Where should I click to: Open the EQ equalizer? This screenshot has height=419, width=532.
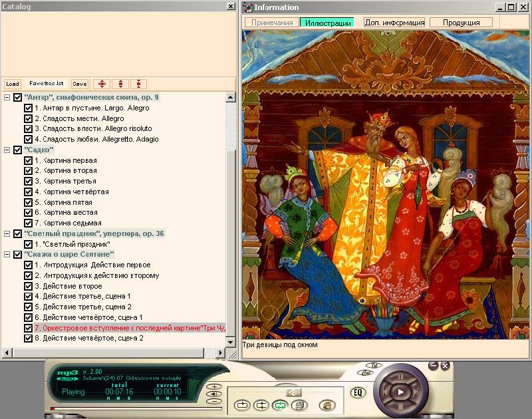click(358, 392)
